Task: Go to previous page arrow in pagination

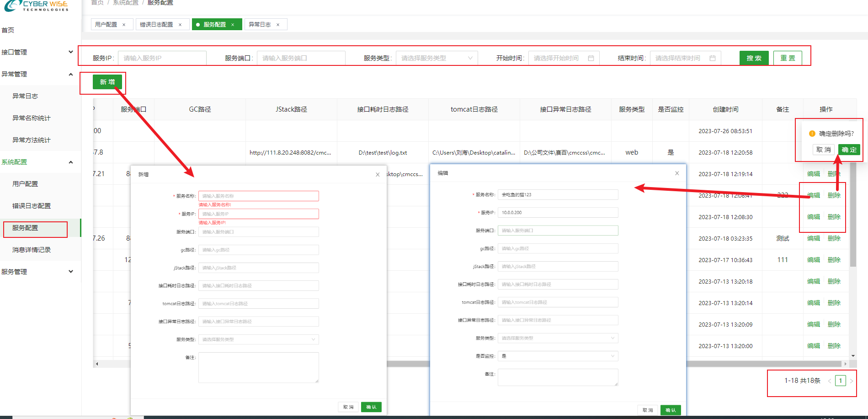Action: 830,381
